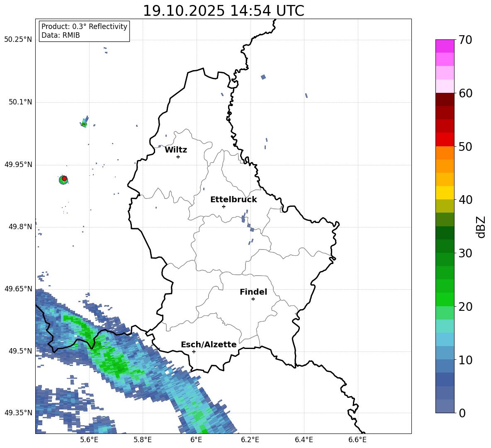Click the 49.8°N latitude tick label
Viewport: 491px width, 448px height.
[x=20, y=227]
